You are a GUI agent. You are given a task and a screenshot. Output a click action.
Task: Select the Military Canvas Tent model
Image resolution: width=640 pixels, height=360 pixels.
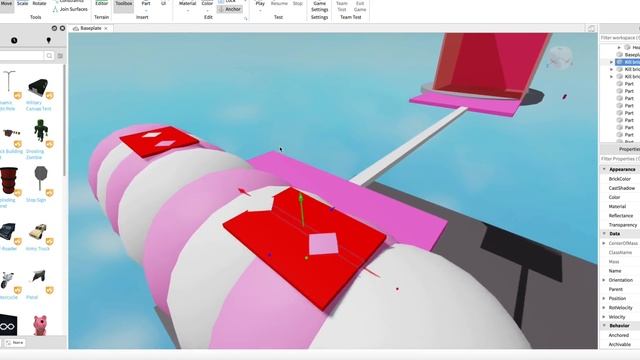tap(38, 87)
